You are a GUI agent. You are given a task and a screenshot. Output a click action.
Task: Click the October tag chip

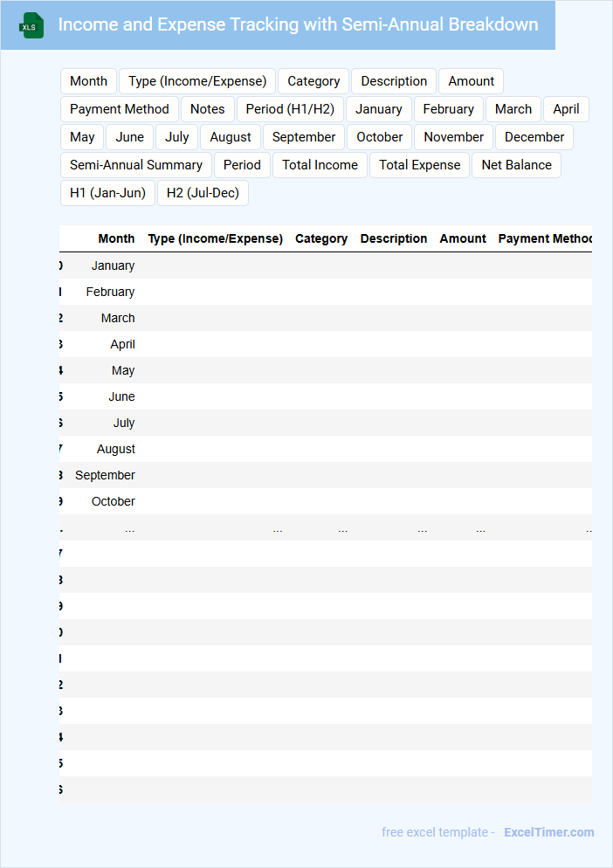[379, 137]
